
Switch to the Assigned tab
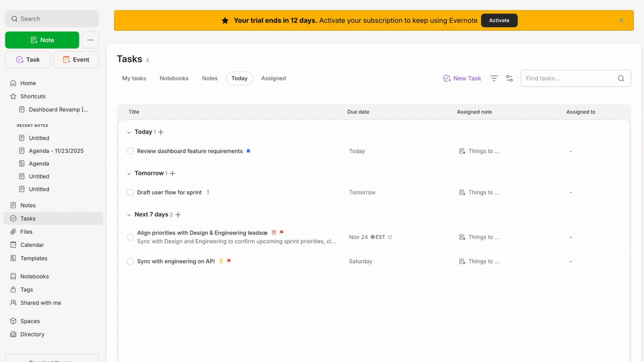tap(273, 78)
